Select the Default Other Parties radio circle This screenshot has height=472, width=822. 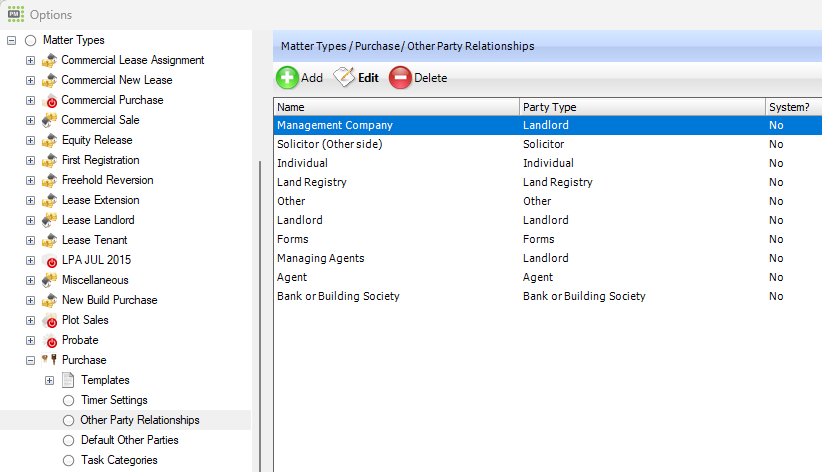tap(69, 441)
